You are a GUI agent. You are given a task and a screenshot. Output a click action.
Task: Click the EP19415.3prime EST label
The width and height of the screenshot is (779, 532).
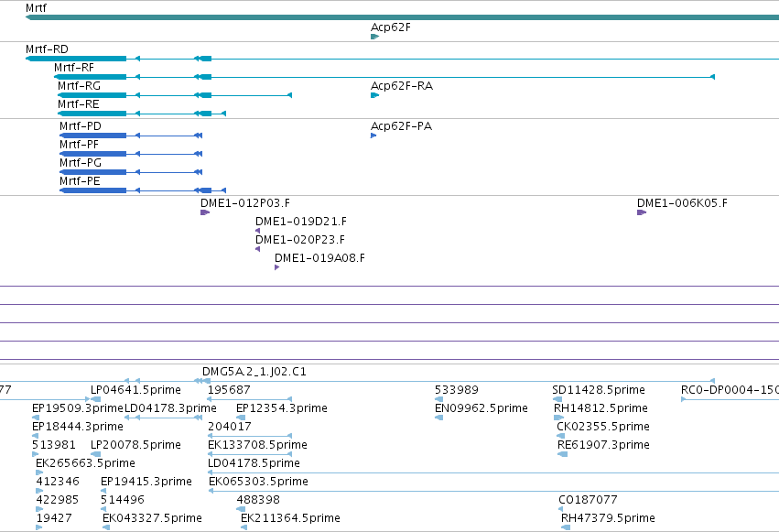coord(146,482)
